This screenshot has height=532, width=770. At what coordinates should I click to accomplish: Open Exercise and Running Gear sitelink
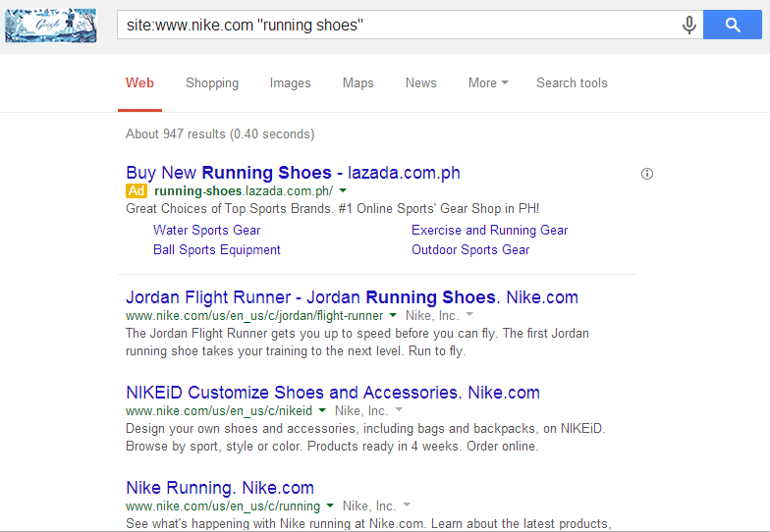489,230
